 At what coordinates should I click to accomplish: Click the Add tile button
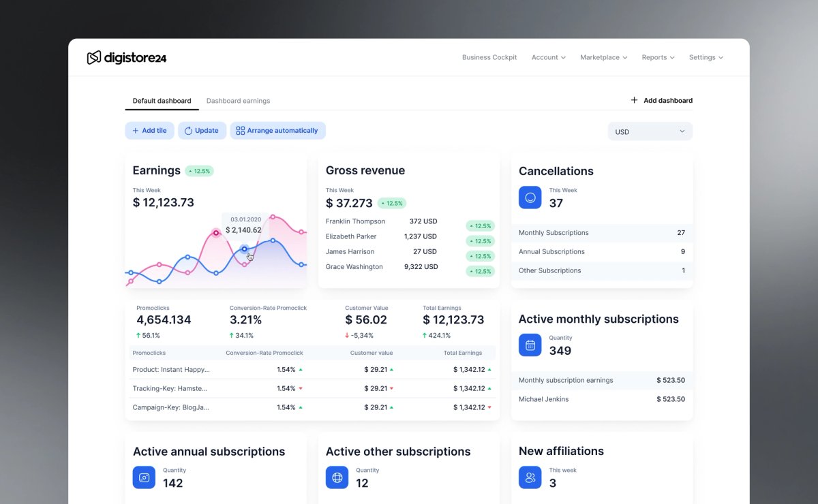pyautogui.click(x=150, y=131)
